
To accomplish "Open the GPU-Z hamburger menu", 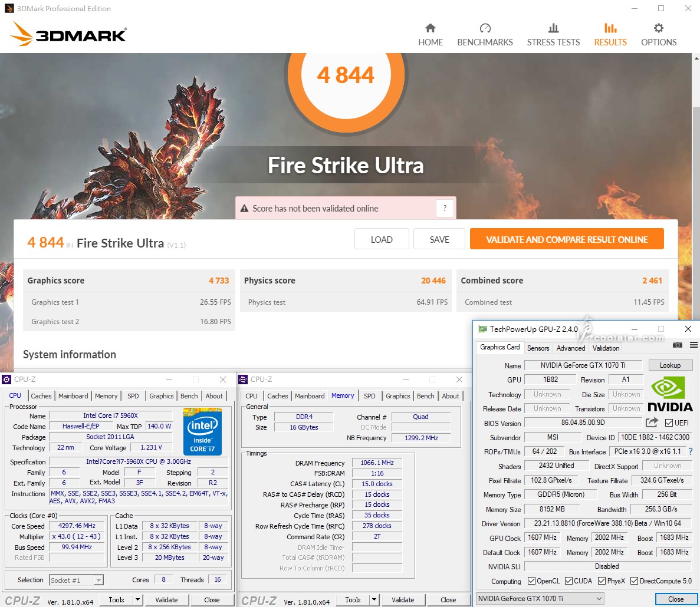I will [x=694, y=345].
